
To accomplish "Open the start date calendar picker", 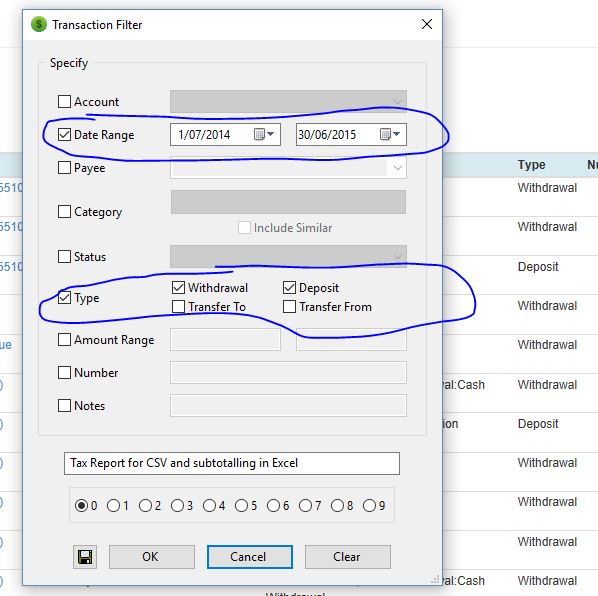I will coord(264,134).
